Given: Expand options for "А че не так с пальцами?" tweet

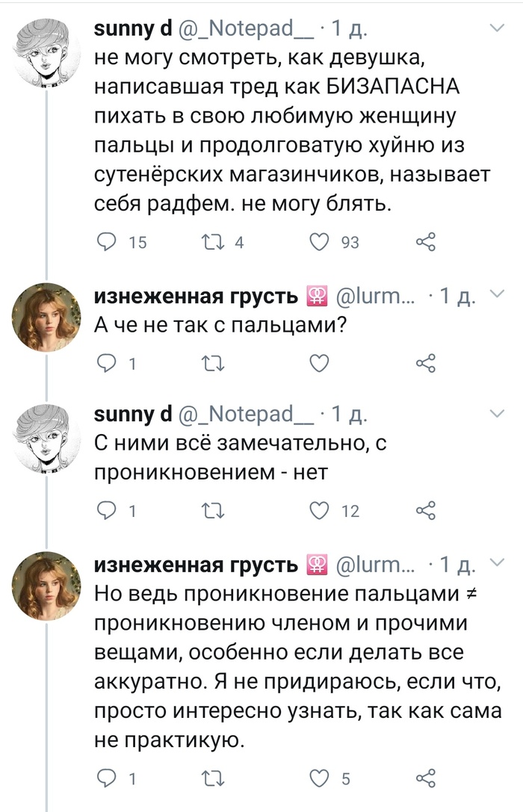Looking at the screenshot, I should (x=496, y=295).
